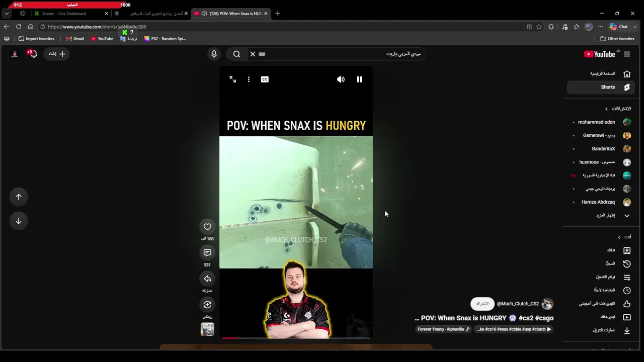Open Hamza Abdrzaq channel subscription
644x362 pixels.
601,202
